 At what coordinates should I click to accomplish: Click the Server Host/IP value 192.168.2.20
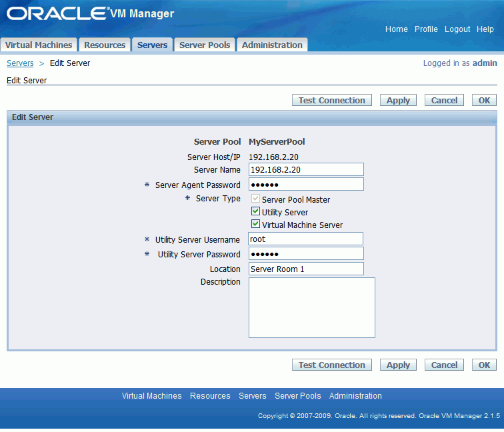pyautogui.click(x=273, y=157)
